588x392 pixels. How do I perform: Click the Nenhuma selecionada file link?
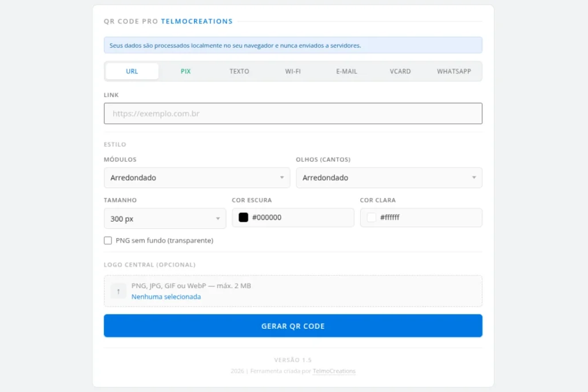pos(166,297)
